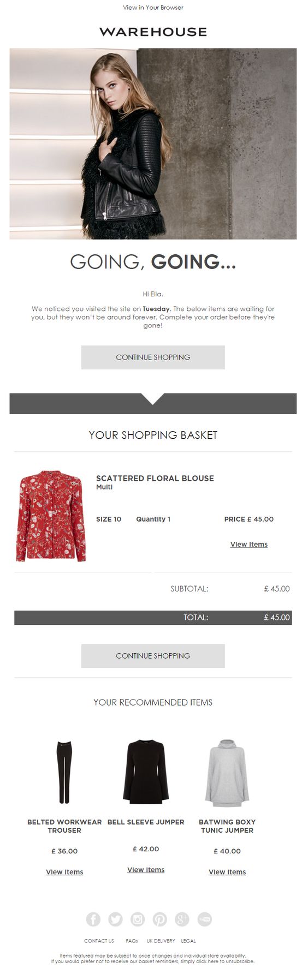308x980 pixels.
Task: Open the YouTube social icon
Action: pyautogui.click(x=204, y=919)
